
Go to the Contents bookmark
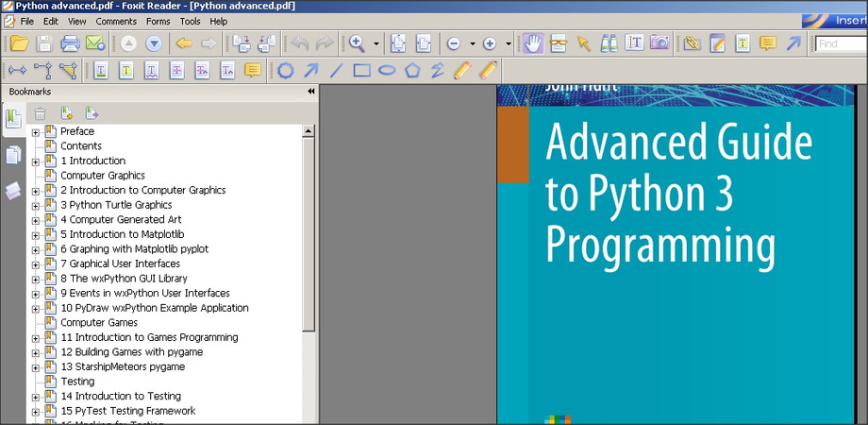(81, 146)
